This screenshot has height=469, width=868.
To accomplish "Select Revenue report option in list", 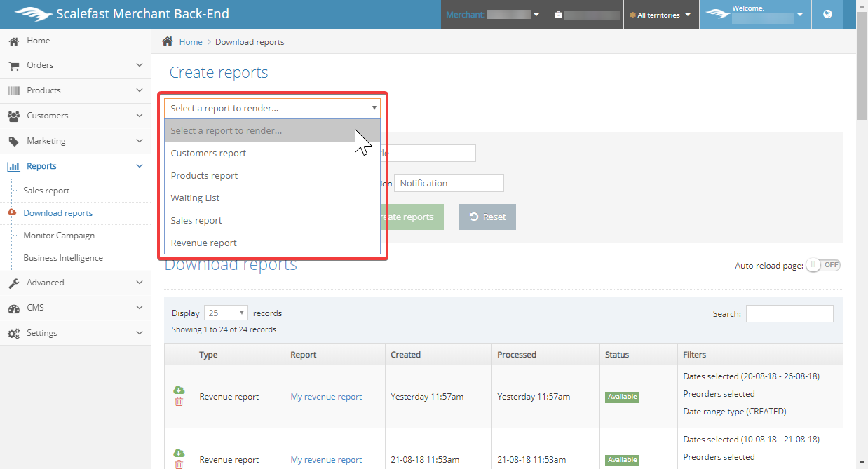I will tap(204, 243).
